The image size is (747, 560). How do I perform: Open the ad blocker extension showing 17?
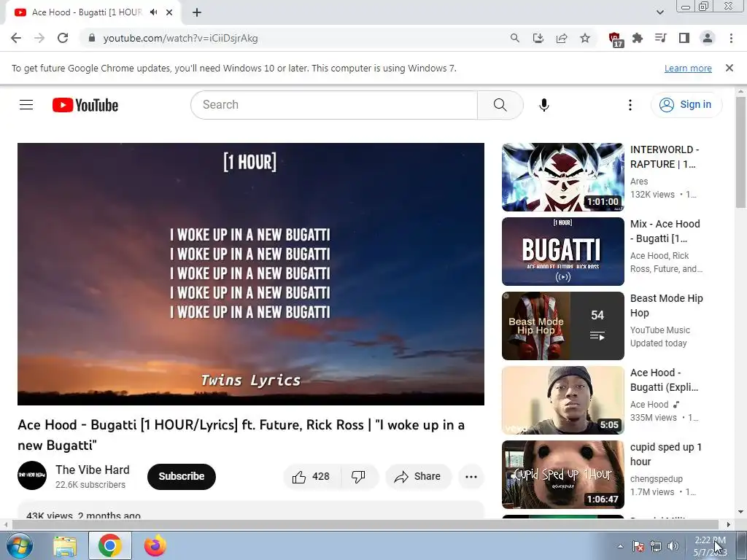pos(616,39)
